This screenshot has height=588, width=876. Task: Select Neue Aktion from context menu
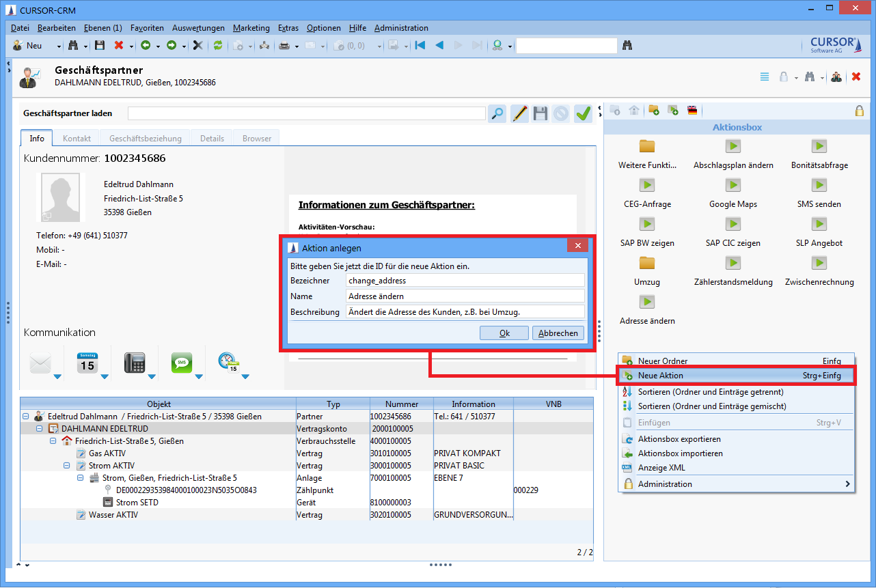pyautogui.click(x=660, y=376)
